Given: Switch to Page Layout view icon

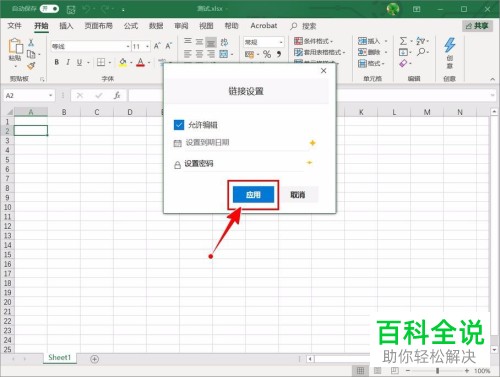Looking at the screenshot, I should tap(377, 370).
